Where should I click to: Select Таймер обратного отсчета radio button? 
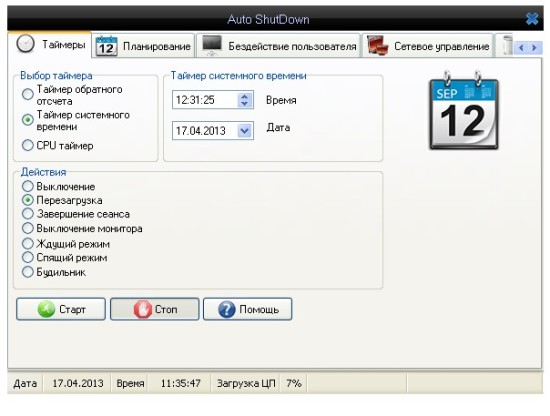click(28, 94)
